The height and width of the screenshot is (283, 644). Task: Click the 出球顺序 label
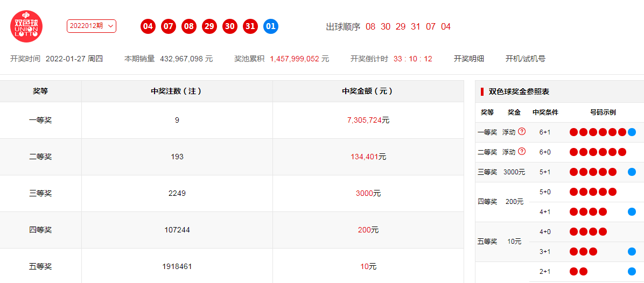[343, 27]
